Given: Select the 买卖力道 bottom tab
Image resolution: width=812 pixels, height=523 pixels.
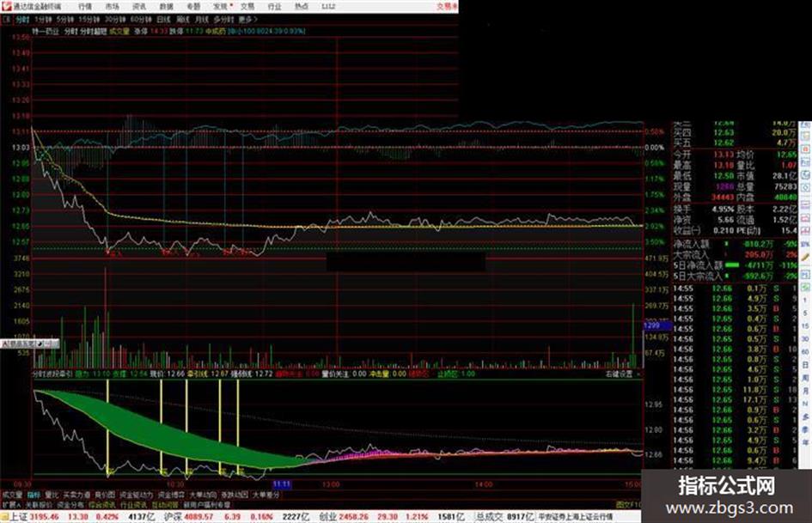Looking at the screenshot, I should coord(76,495).
